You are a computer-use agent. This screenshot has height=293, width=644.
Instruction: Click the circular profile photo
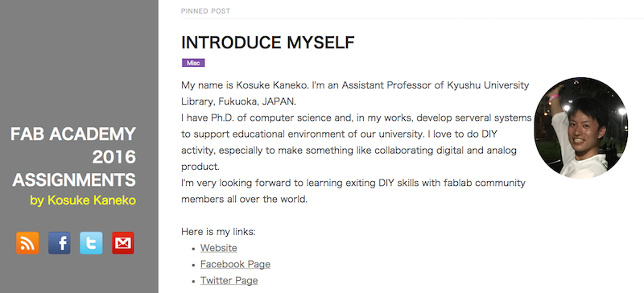click(x=580, y=127)
